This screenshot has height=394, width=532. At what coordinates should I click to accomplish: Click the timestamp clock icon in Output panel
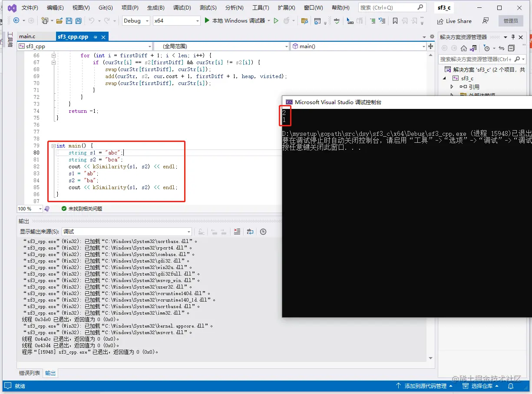click(x=263, y=232)
